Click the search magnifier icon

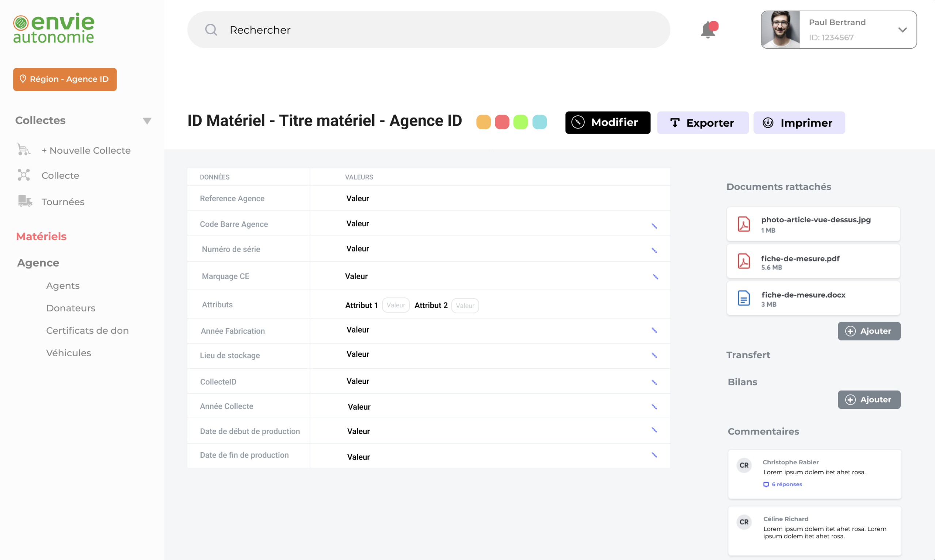[x=211, y=30]
